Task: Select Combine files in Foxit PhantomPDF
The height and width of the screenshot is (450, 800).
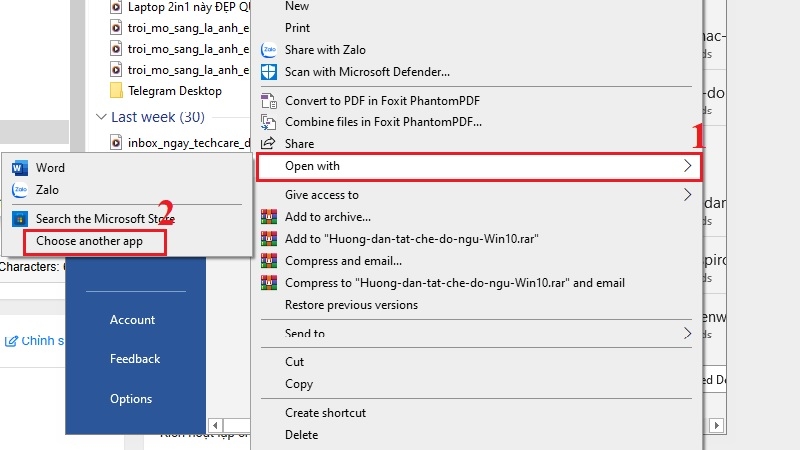Action: (383, 122)
